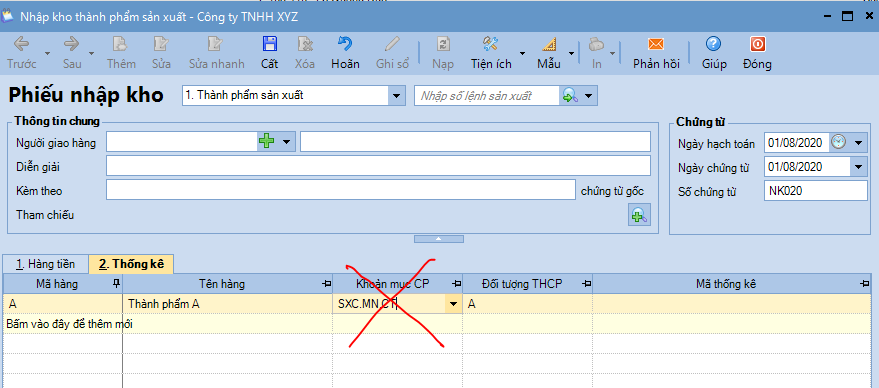Expand the Trước dropdown arrow
This screenshot has height=388, width=879.
48,54
